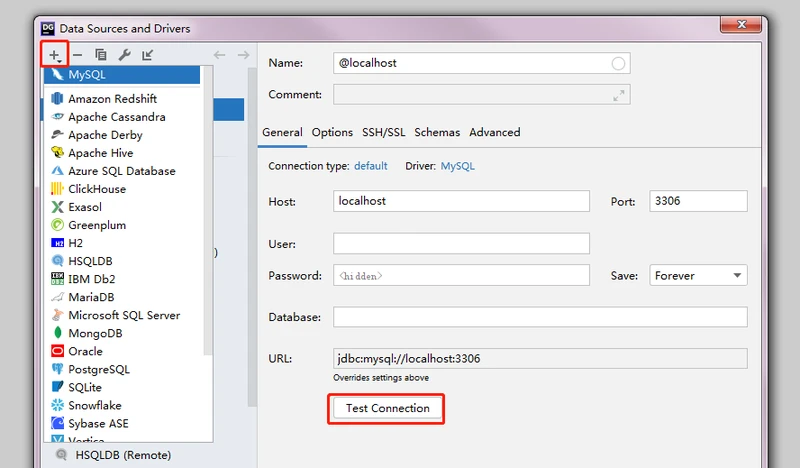Switch to the Advanced tab

click(494, 132)
